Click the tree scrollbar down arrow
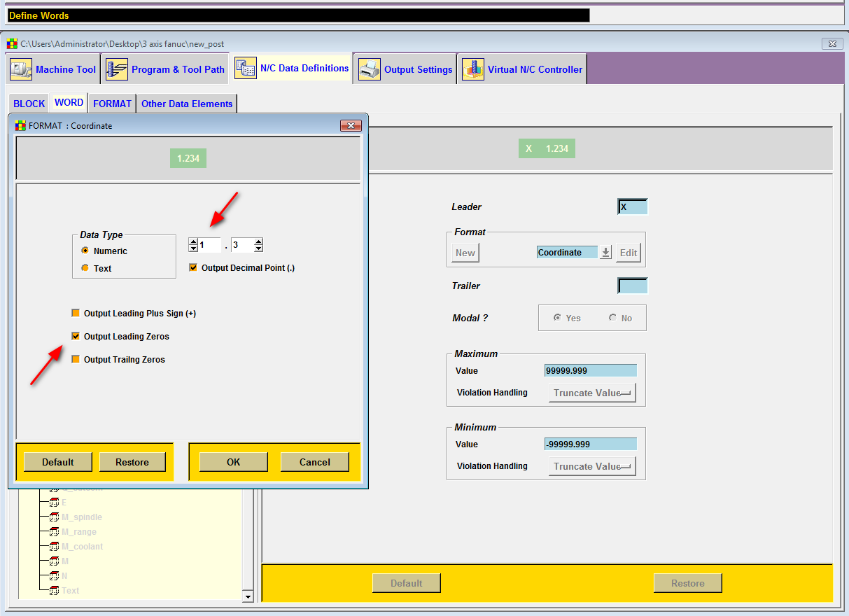The width and height of the screenshot is (849, 616). [248, 596]
